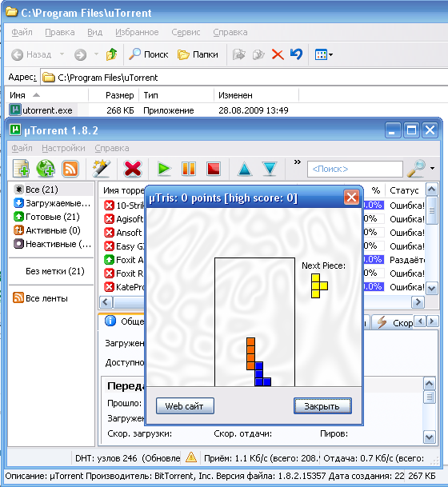The height and width of the screenshot is (487, 448).
Task: Add torrent from URL globe icon
Action: point(46,169)
